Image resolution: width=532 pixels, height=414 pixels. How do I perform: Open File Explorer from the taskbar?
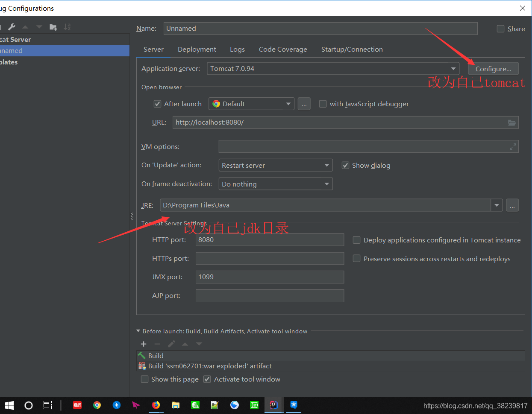(176, 405)
